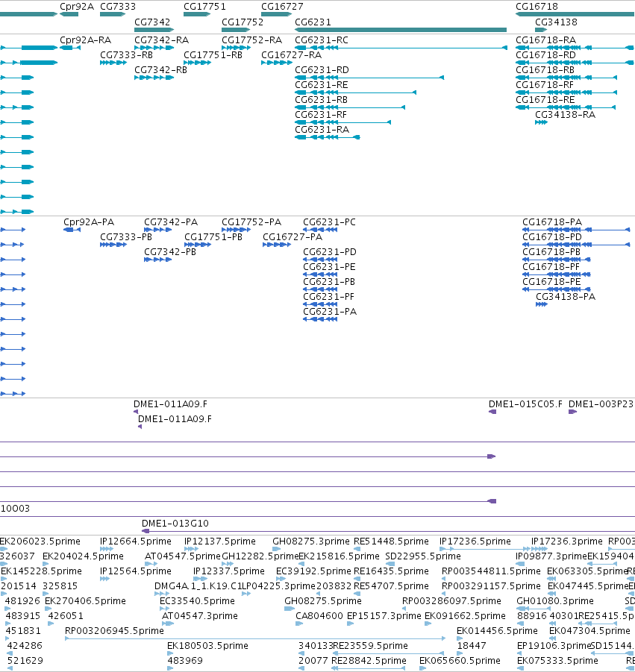This screenshot has width=635, height=672.
Task: Click protein label CG6231-PC
Action: point(329,222)
